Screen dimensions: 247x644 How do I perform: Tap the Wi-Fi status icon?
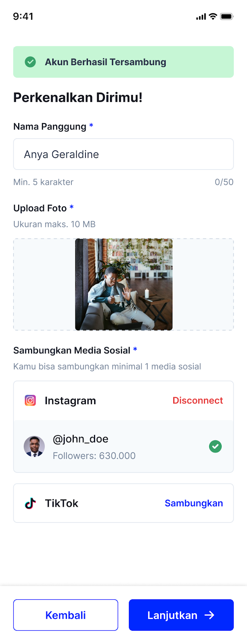[213, 17]
